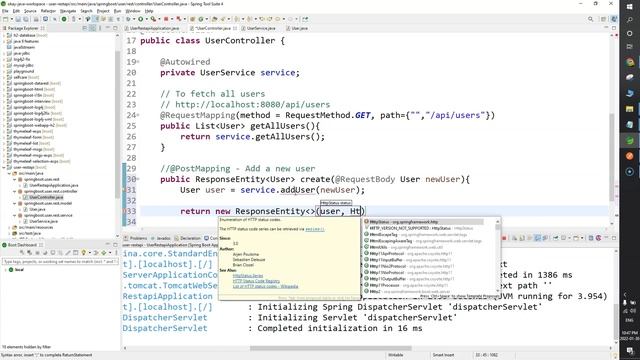
Task: Open the File menu
Action: (x=5, y=11)
